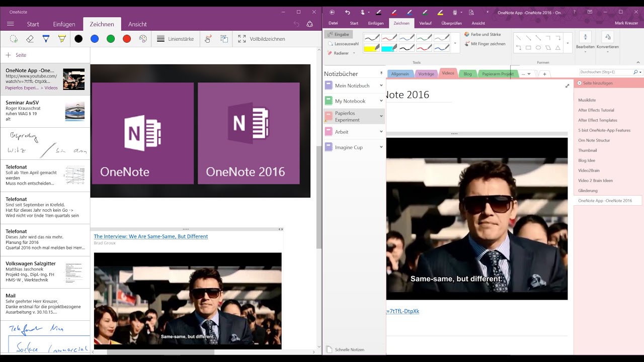Select the yellow highlighter in quick access toolbar

tap(440, 12)
